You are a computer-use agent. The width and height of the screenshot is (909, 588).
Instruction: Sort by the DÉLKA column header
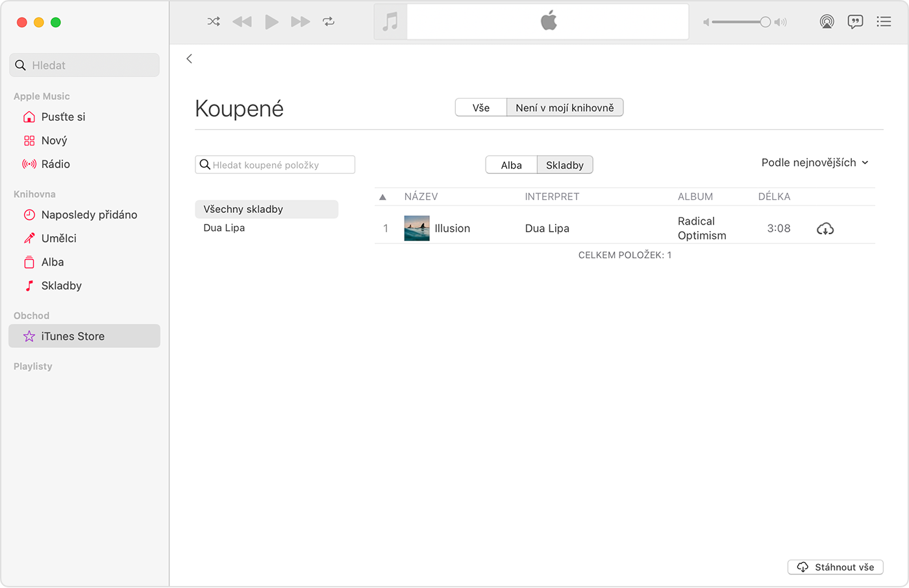click(x=775, y=197)
